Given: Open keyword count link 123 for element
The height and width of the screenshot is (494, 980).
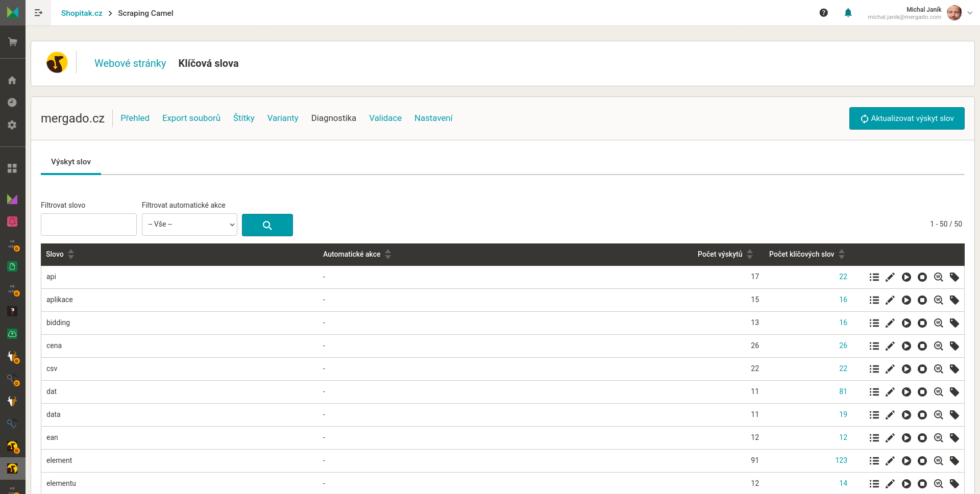Looking at the screenshot, I should pyautogui.click(x=841, y=460).
